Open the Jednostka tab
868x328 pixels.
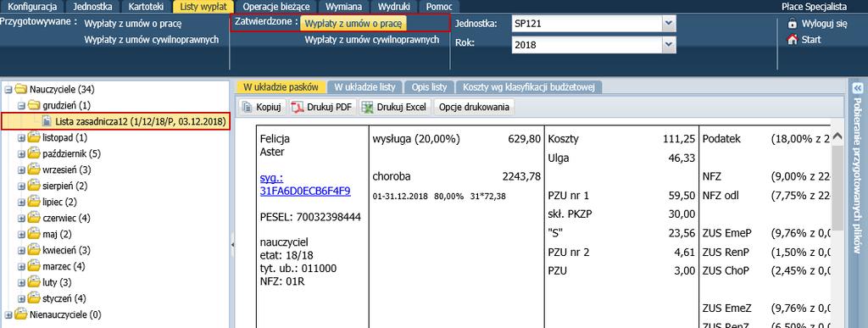[93, 7]
